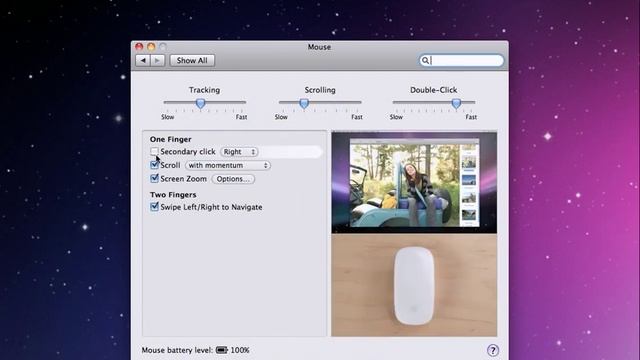Screen dimensions: 640x360
Task: Click the 'Double-Click' label
Action: pyautogui.click(x=433, y=90)
